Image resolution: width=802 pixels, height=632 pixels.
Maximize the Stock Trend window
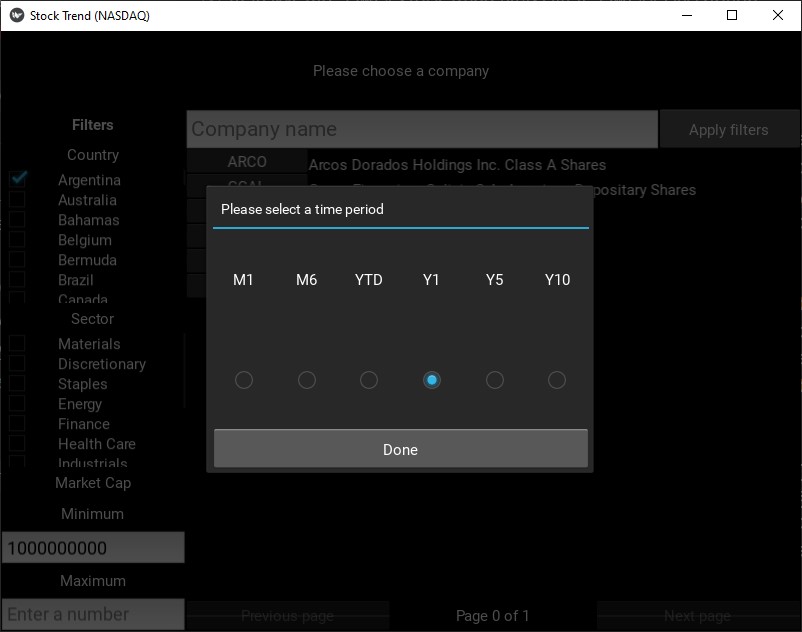[732, 15]
